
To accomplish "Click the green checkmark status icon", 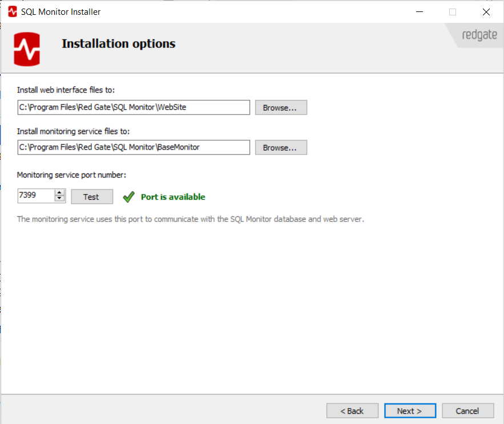I will coord(128,197).
